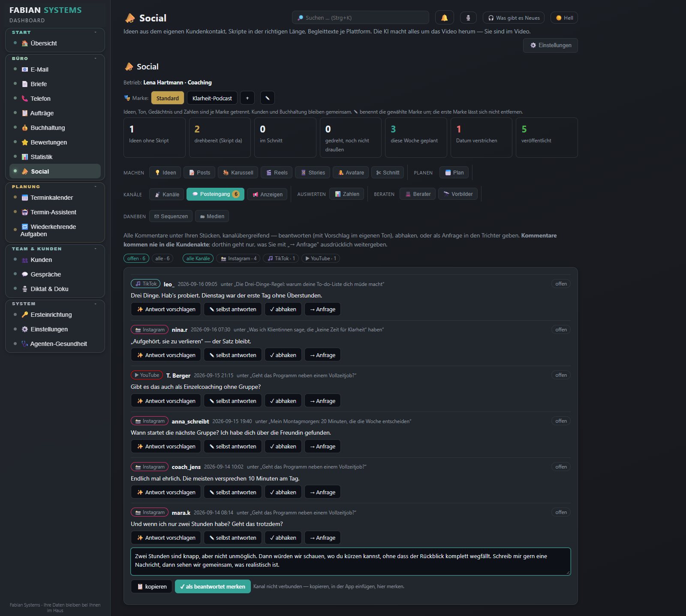The width and height of the screenshot is (686, 616).
Task: Open Bewertungen in the sidebar
Action: 55,142
